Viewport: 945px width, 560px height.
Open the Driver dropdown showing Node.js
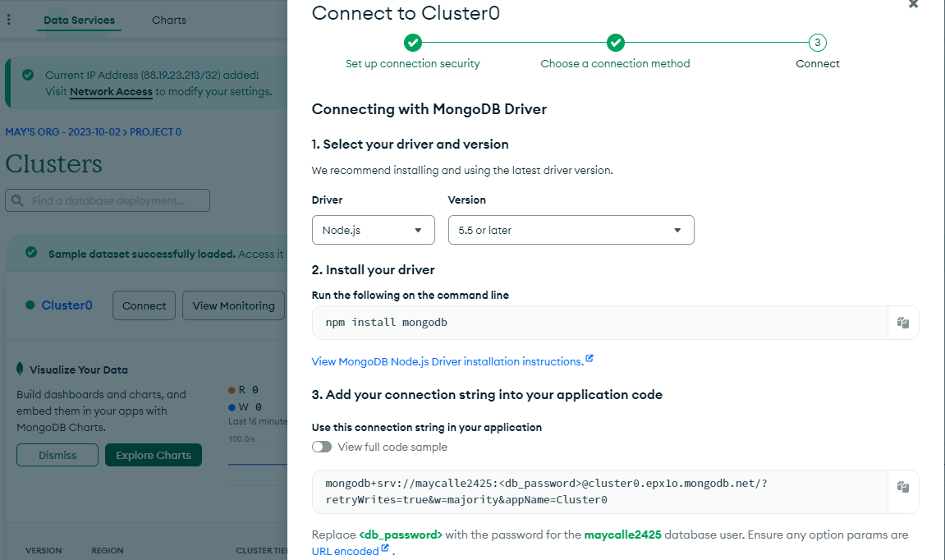click(373, 230)
